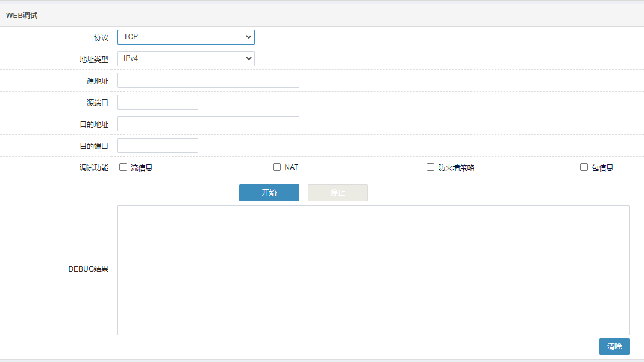The height and width of the screenshot is (362, 644).
Task: Open the 协议 TCP dropdown
Action: (186, 37)
